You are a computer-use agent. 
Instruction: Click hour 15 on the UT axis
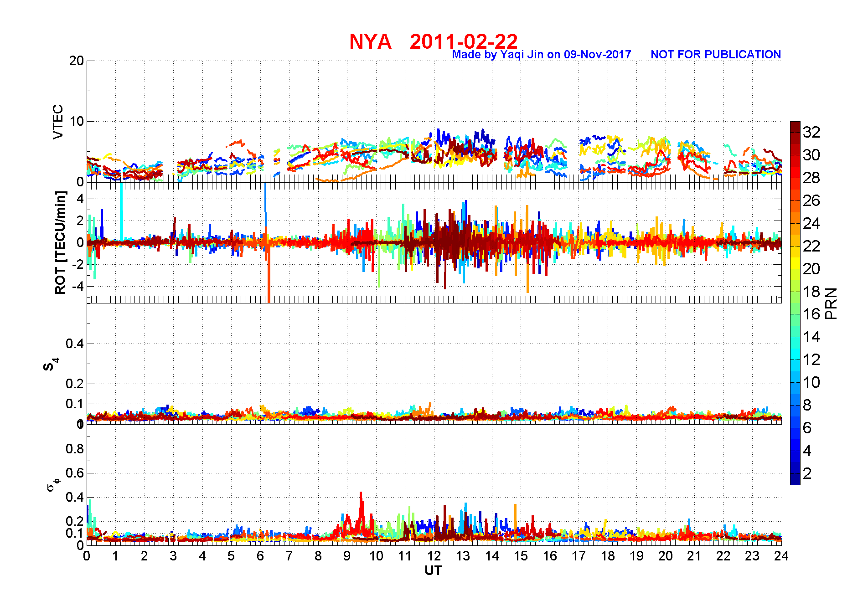tap(521, 556)
